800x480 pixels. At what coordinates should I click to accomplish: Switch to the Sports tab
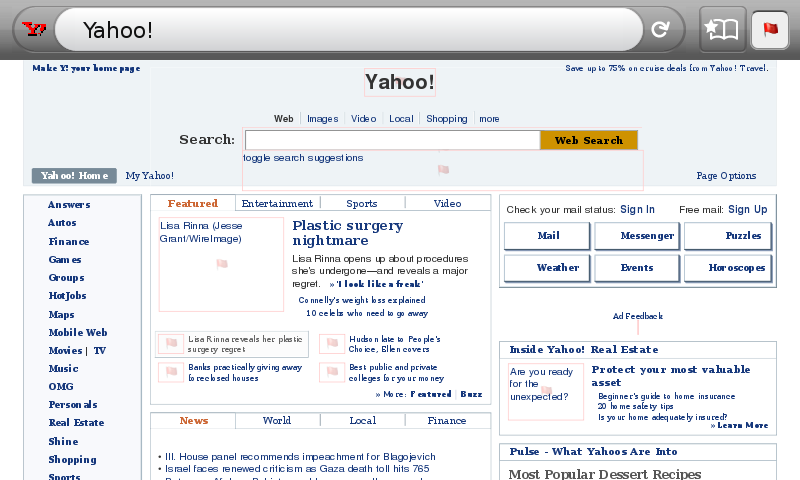(x=362, y=203)
